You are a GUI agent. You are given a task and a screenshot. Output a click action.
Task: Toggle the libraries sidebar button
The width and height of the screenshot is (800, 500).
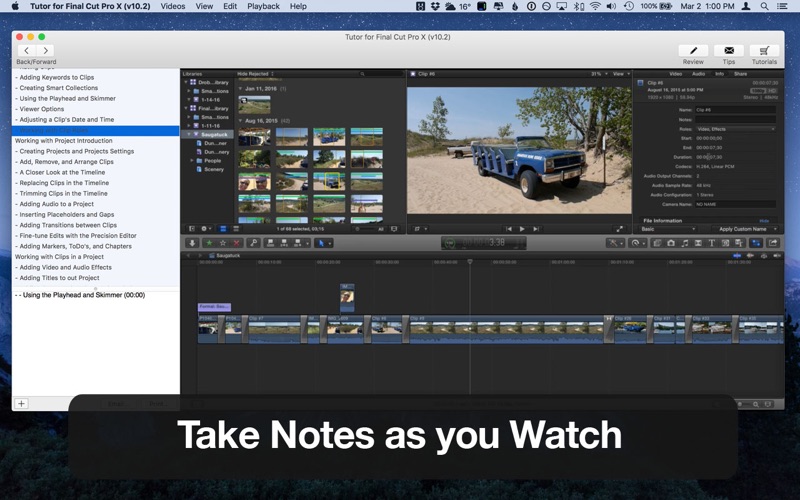coord(192,229)
